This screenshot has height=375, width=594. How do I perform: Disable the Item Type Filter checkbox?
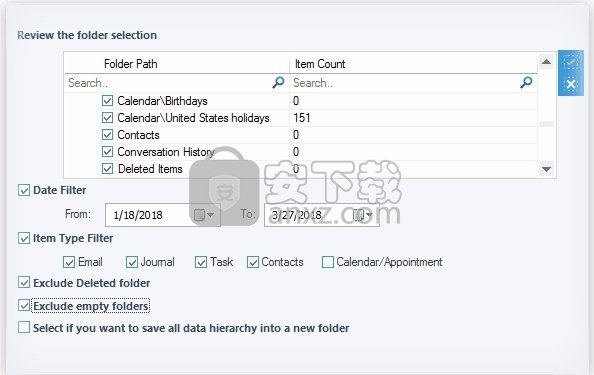tap(24, 238)
